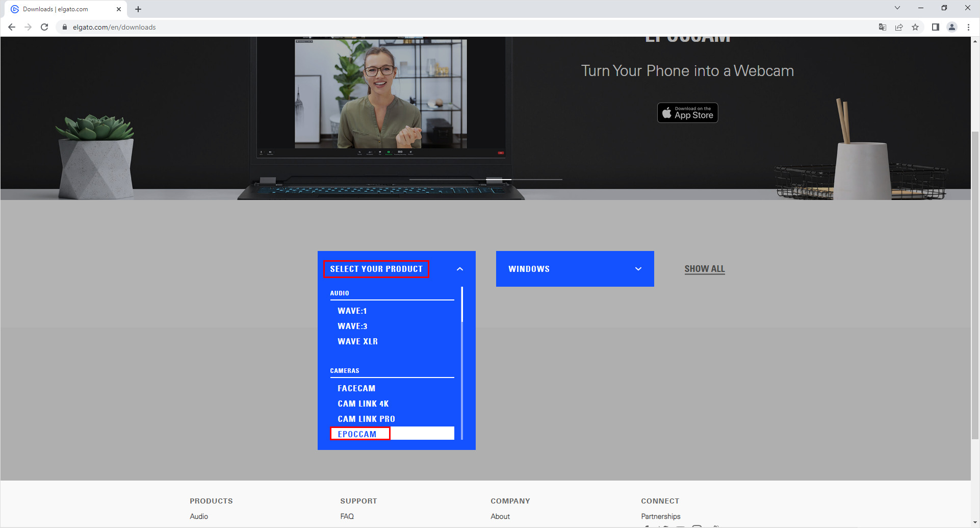Click the SUPPORT footer heading
Screen dimensions: 980x528
(359, 501)
